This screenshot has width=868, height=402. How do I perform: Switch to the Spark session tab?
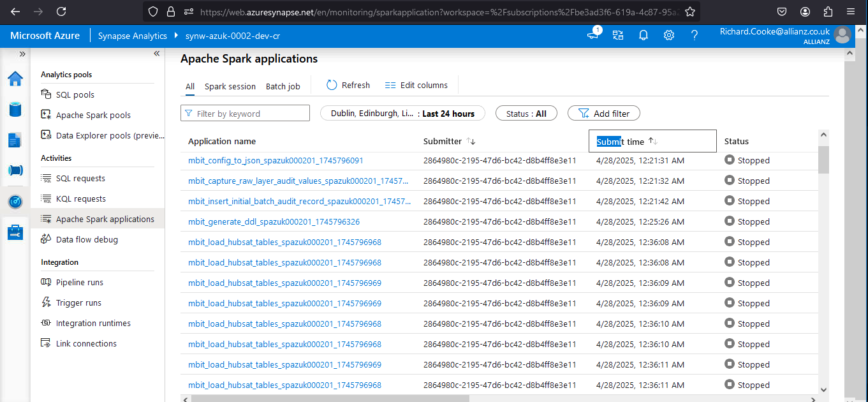coord(230,86)
